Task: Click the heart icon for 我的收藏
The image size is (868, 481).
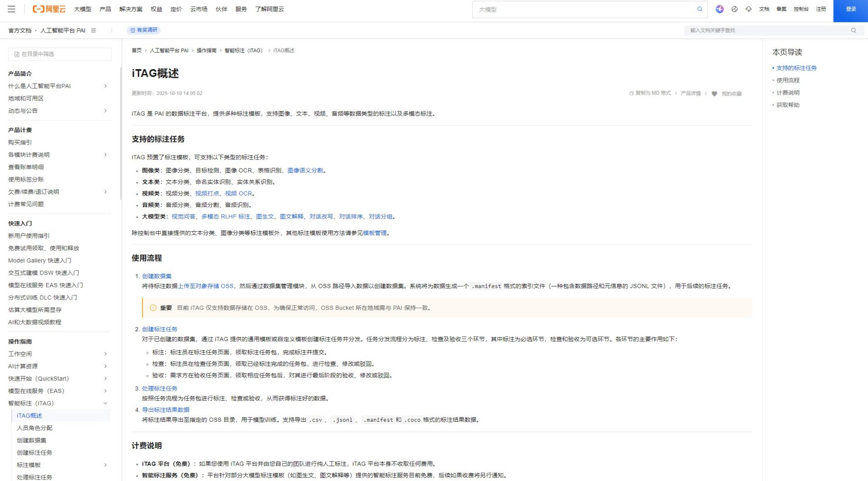Action: click(x=714, y=94)
